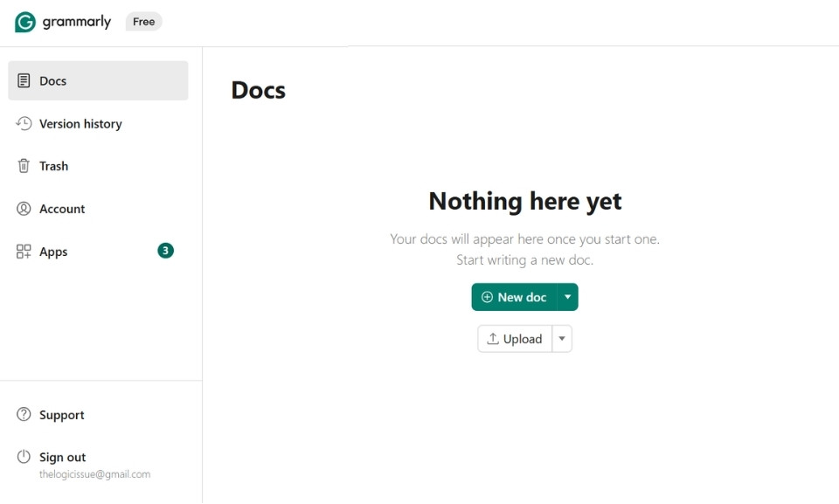839x504 pixels.
Task: Click the upload arrow icon
Action: [x=493, y=339]
